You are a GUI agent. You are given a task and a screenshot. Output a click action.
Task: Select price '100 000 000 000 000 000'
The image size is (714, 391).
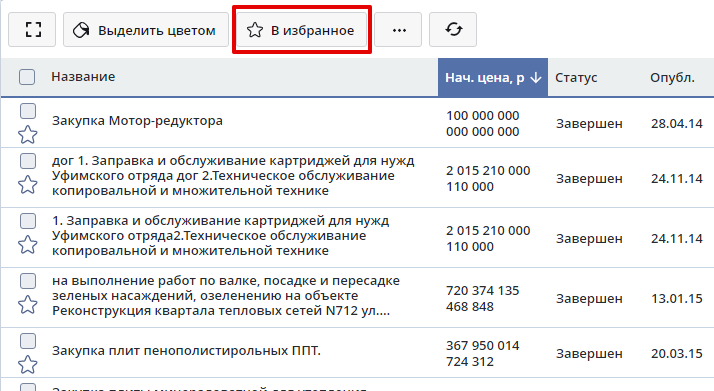click(483, 123)
